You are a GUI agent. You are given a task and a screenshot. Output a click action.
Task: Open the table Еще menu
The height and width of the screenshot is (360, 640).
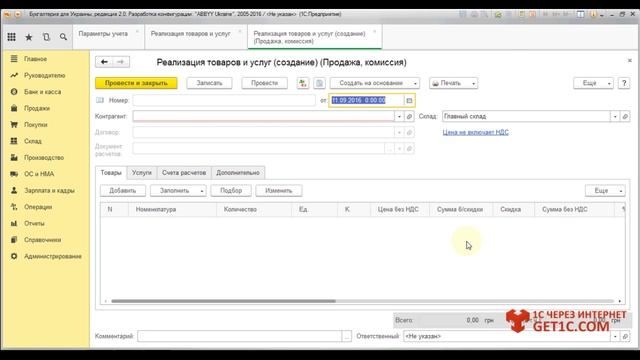(x=605, y=191)
